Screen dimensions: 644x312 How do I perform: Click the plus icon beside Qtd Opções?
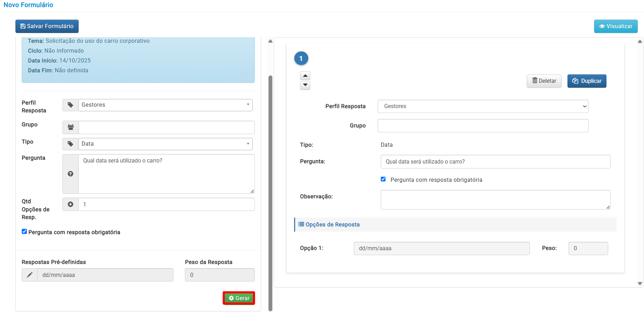(x=71, y=204)
